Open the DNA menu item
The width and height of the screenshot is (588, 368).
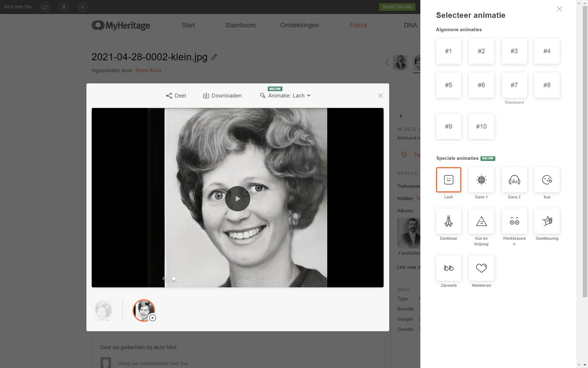click(410, 25)
